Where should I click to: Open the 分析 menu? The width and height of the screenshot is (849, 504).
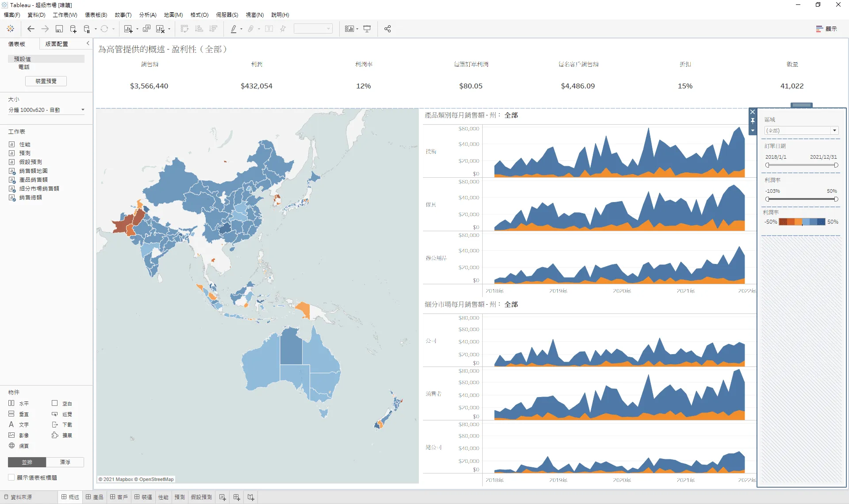click(x=148, y=15)
